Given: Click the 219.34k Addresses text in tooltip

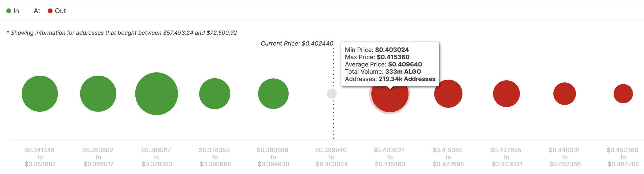Looking at the screenshot, I should coord(407,79).
